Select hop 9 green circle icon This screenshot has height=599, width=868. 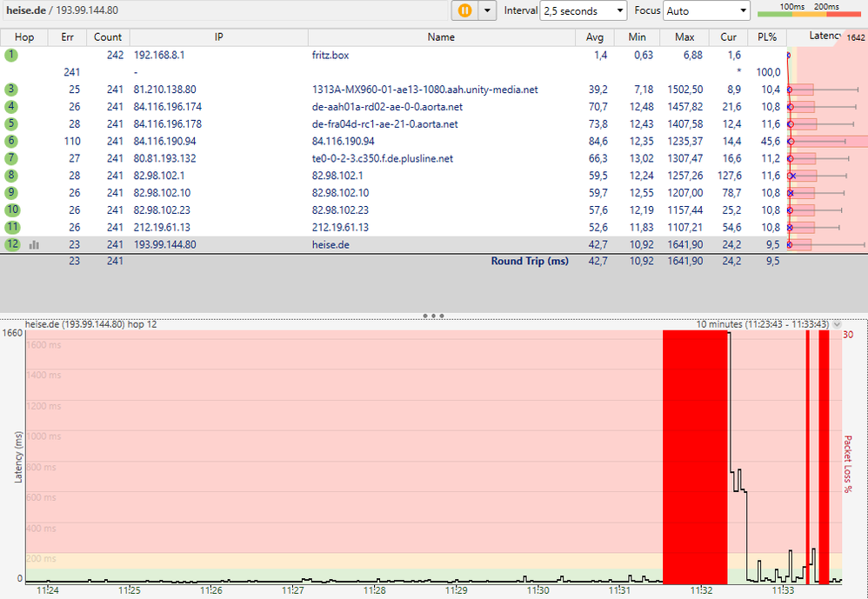click(x=11, y=192)
